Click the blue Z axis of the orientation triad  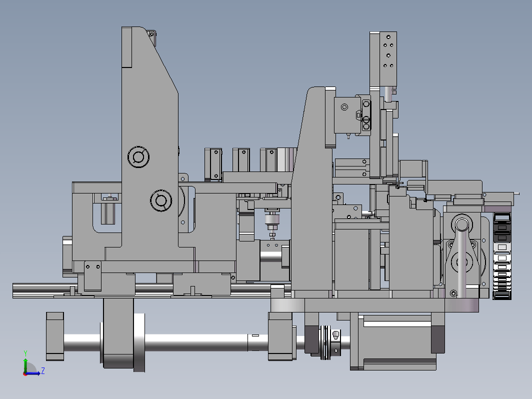(x=34, y=373)
